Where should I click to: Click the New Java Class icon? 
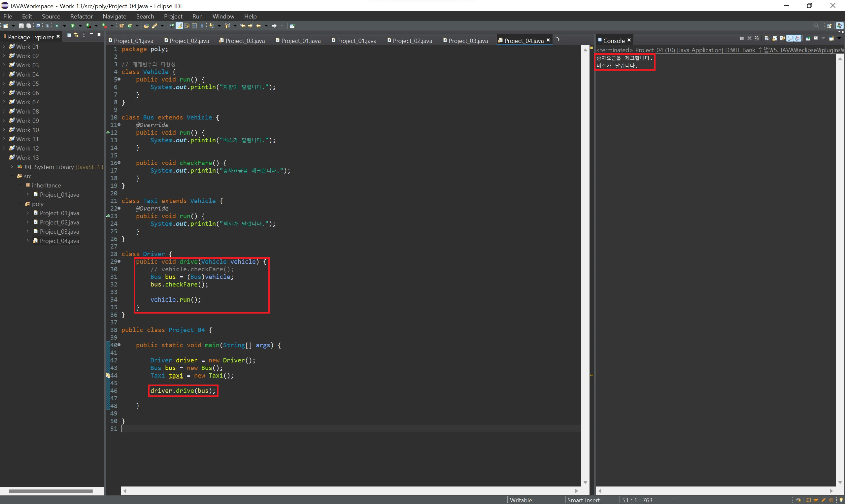point(130,26)
